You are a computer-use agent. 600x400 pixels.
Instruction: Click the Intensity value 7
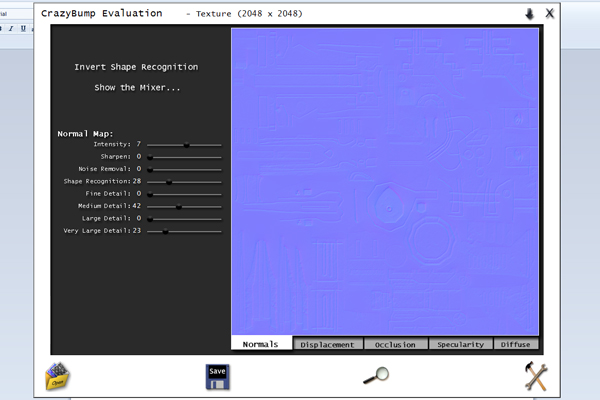(x=139, y=144)
